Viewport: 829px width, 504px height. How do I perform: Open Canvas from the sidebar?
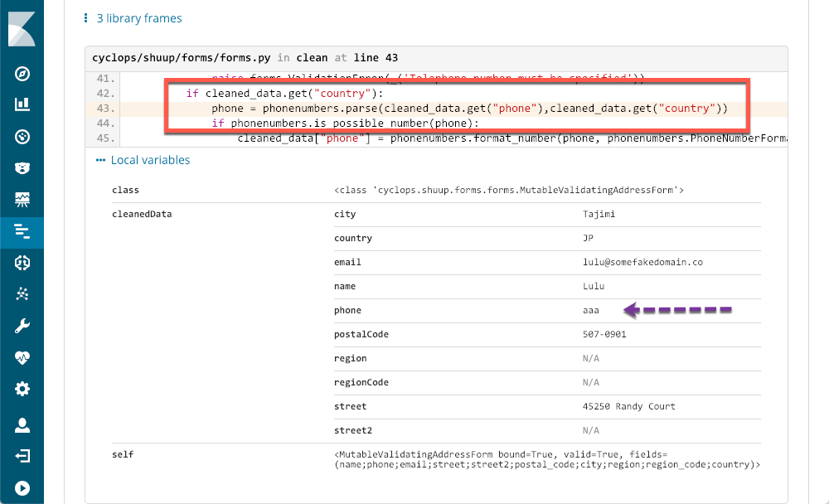(x=22, y=200)
